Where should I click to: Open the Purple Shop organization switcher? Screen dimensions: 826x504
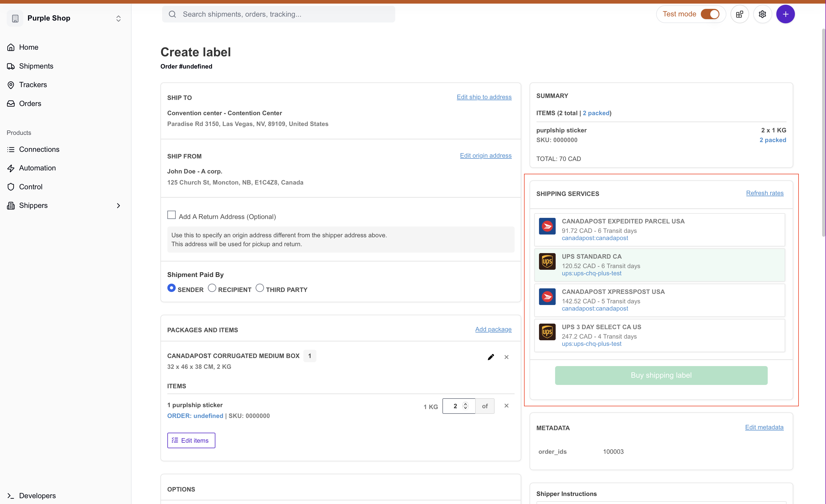(118, 18)
